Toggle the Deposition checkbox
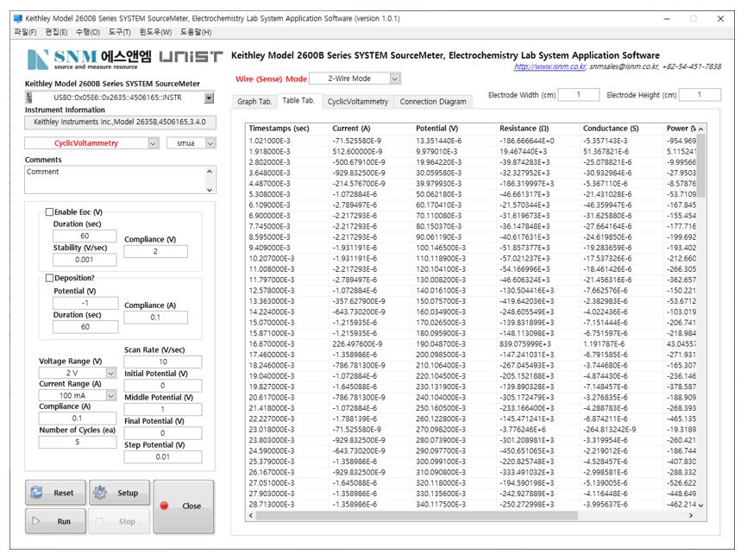 49,278
